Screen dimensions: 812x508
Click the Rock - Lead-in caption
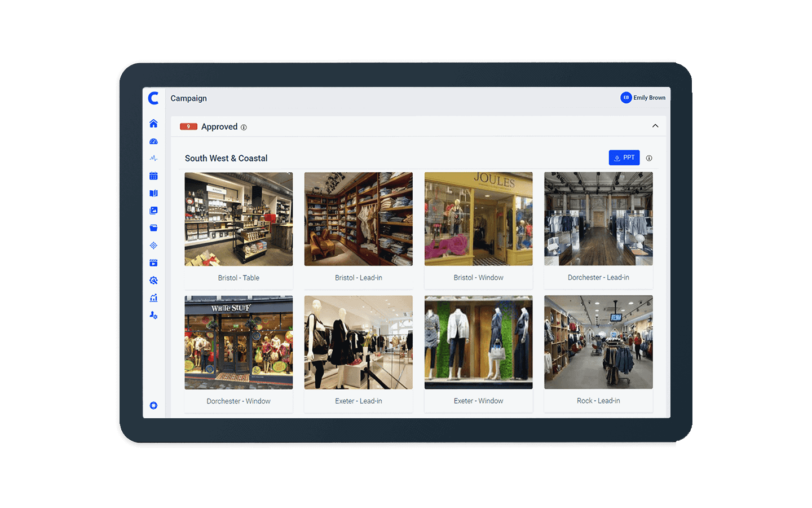point(598,401)
